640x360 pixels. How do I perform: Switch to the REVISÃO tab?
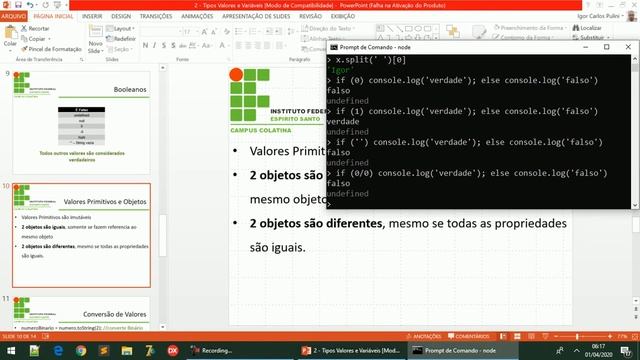click(310, 16)
